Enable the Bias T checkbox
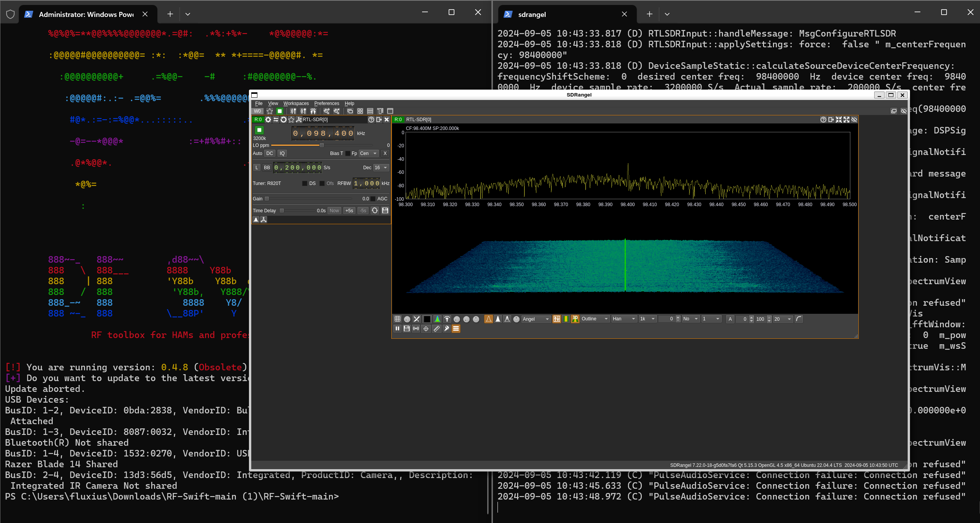 (348, 153)
